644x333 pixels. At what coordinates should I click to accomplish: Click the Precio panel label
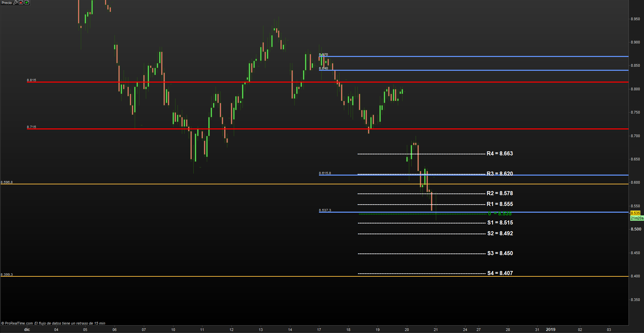click(x=6, y=3)
